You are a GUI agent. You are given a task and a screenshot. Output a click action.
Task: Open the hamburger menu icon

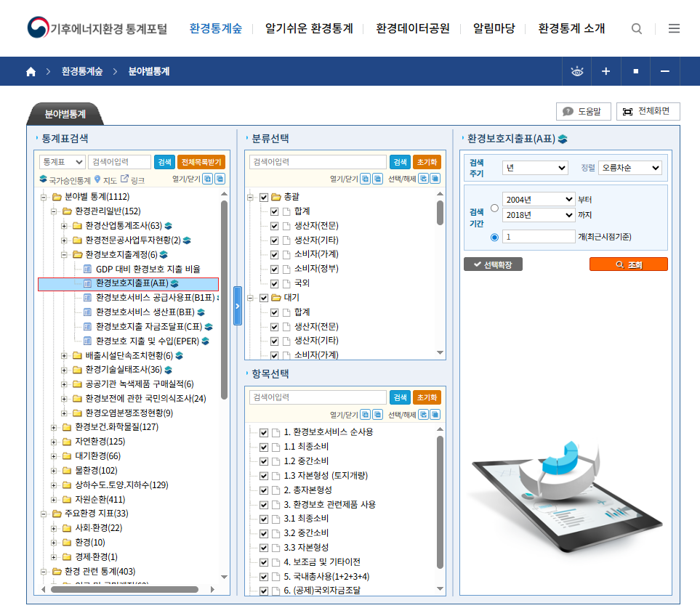click(674, 29)
